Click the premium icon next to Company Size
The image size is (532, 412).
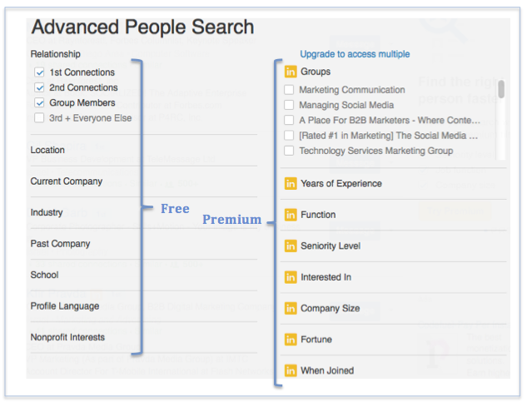[291, 308]
